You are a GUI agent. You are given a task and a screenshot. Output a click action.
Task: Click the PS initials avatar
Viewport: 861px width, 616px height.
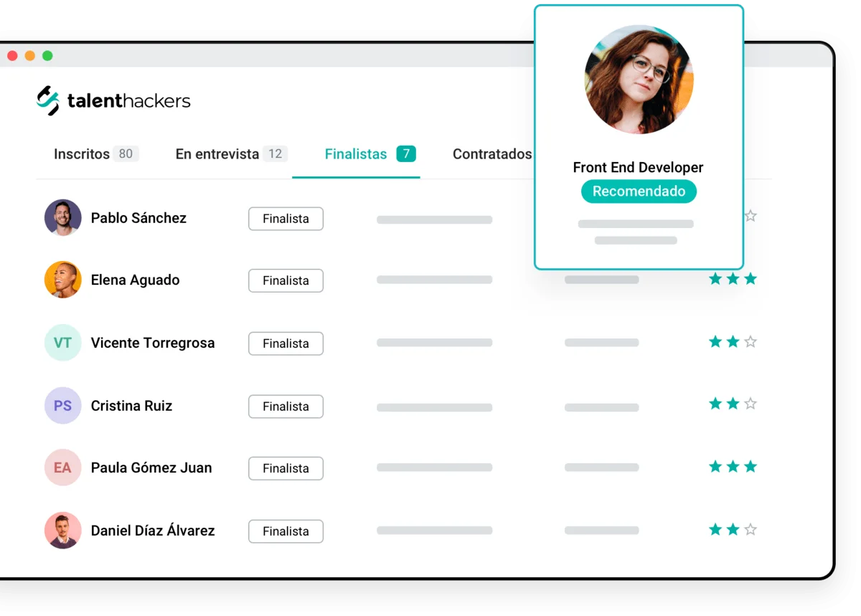tap(62, 406)
